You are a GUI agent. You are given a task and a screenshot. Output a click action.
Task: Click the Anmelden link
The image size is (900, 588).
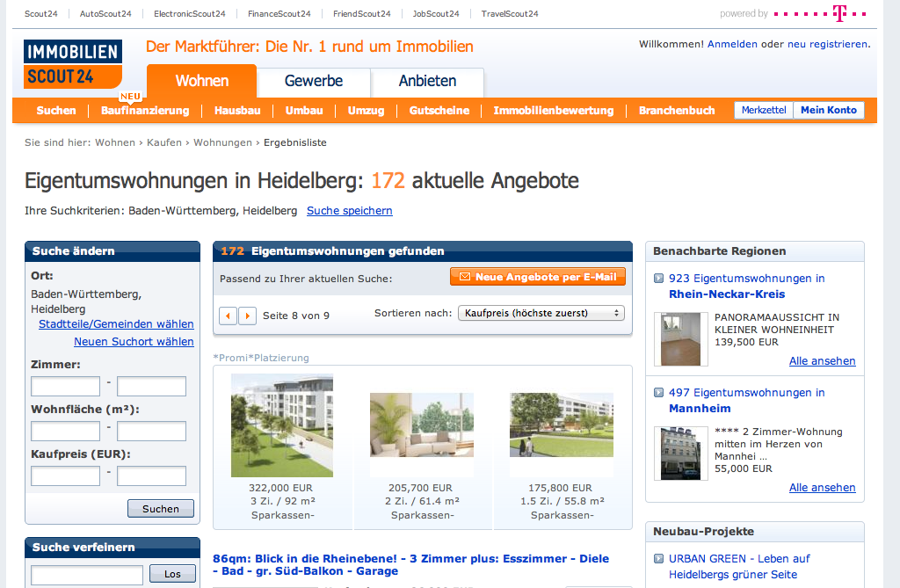(x=732, y=44)
